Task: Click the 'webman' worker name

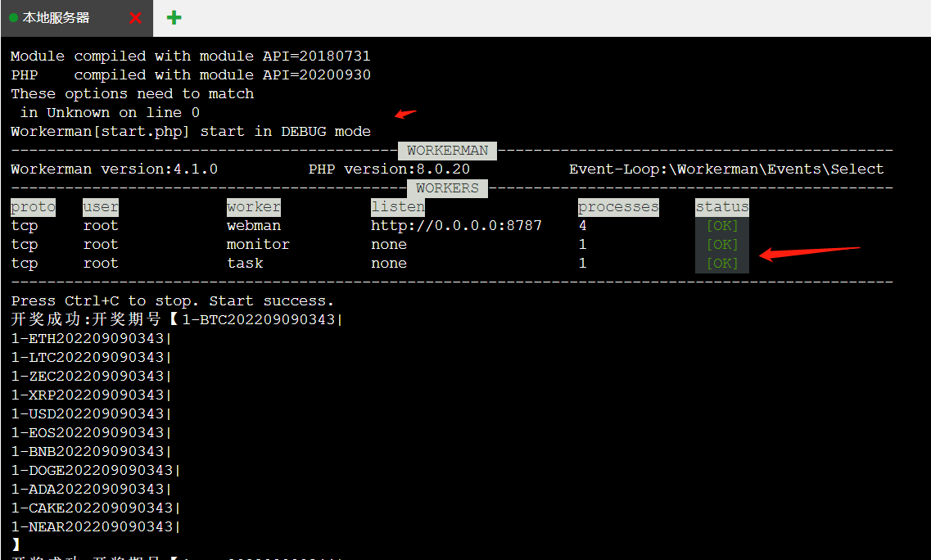Action: coord(254,226)
